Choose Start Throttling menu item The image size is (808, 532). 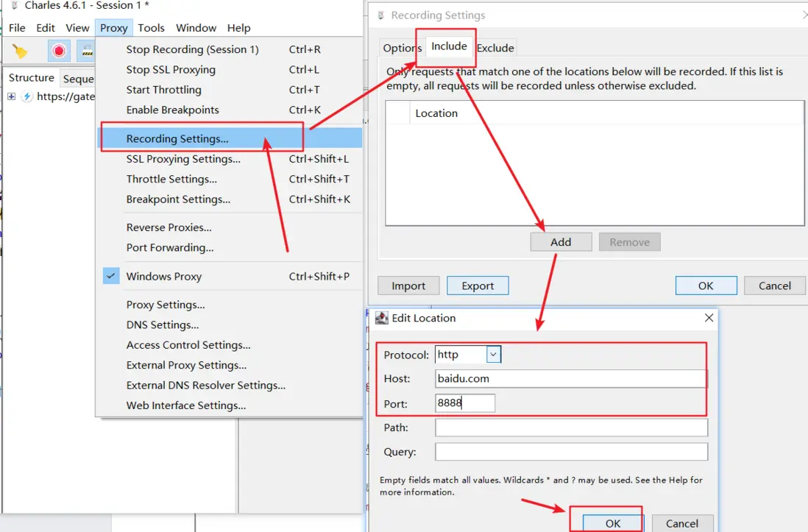(x=230, y=90)
